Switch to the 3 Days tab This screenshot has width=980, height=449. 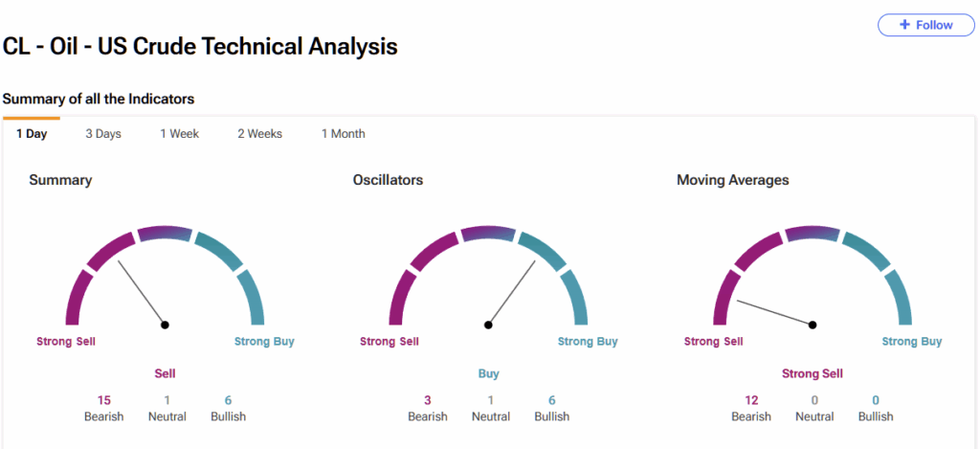pyautogui.click(x=103, y=134)
